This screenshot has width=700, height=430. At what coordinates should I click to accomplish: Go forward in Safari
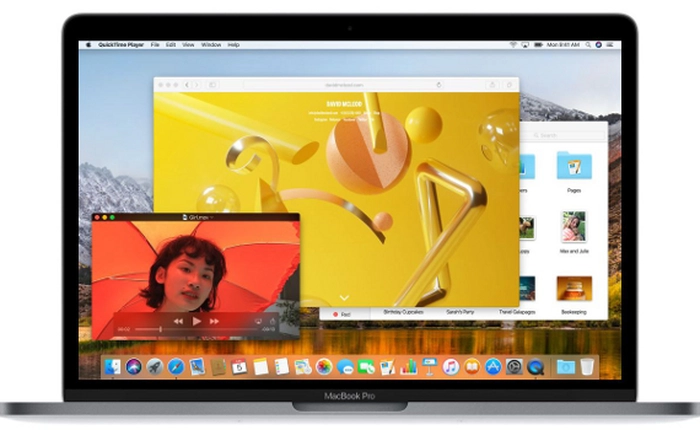[x=196, y=84]
